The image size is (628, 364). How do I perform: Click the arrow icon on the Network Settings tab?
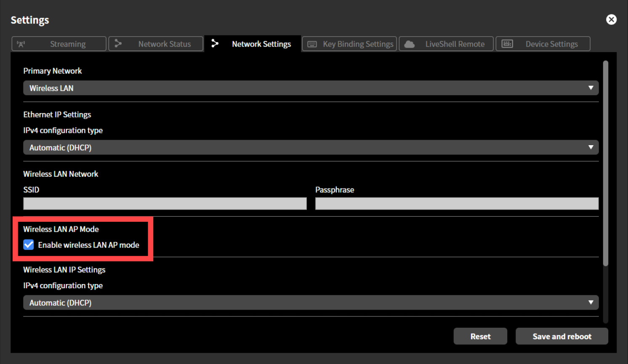(x=215, y=43)
